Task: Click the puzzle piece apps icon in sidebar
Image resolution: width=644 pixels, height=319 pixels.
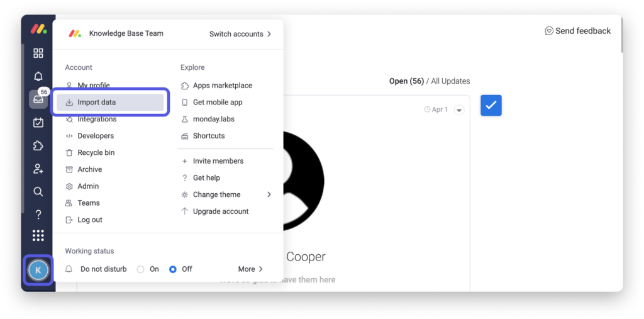Action: pyautogui.click(x=38, y=146)
